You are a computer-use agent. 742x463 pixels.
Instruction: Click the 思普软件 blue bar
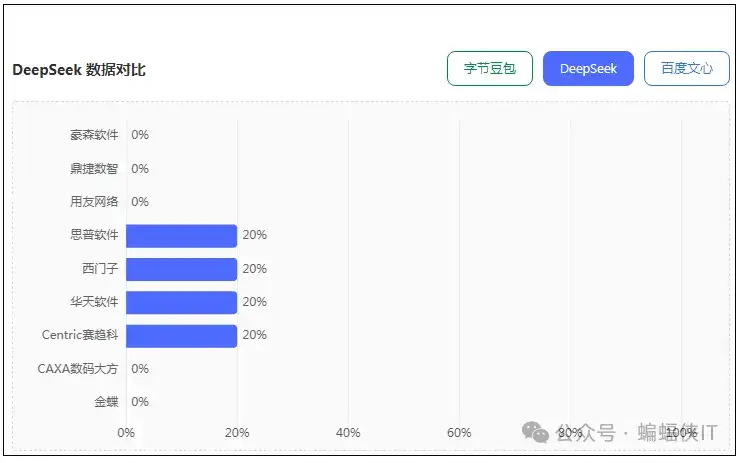pos(181,236)
